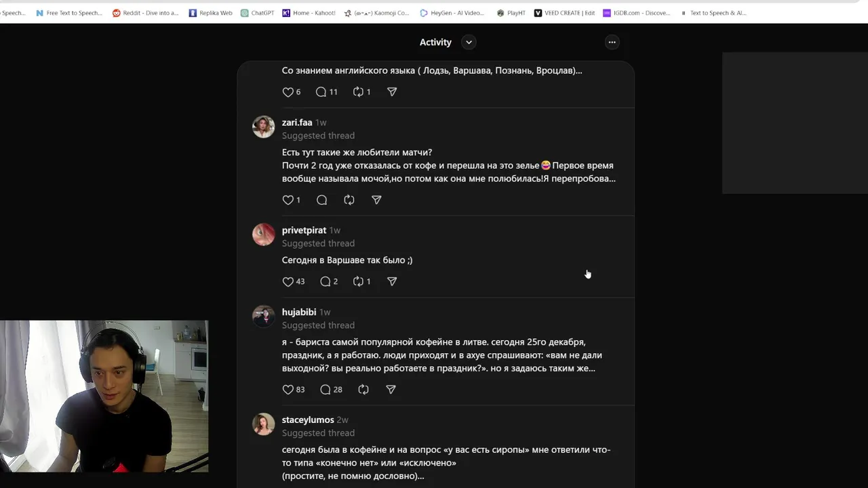Like privetpirat's post with 43 likes
Viewport: 868px width, 488px height.
click(x=288, y=281)
